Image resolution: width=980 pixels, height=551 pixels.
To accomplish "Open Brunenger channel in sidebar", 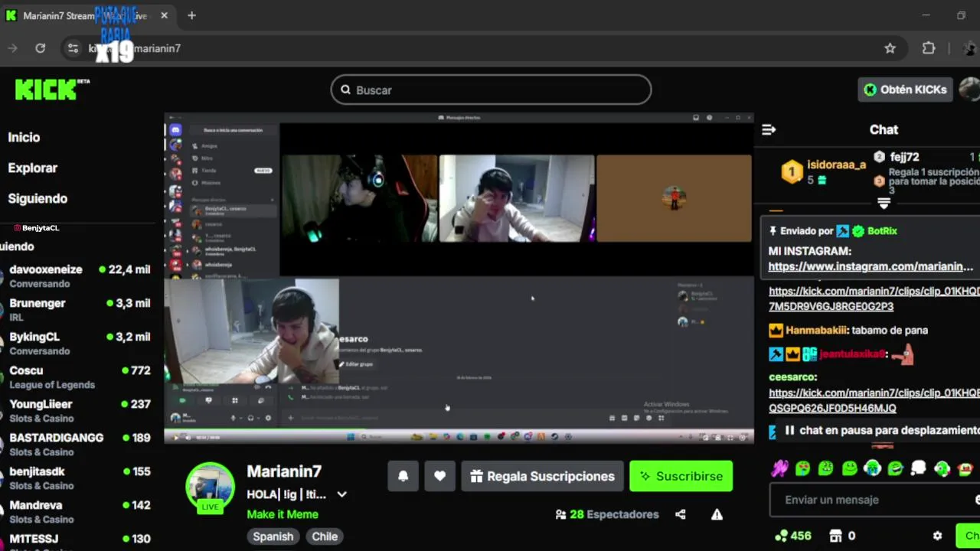I will point(77,309).
